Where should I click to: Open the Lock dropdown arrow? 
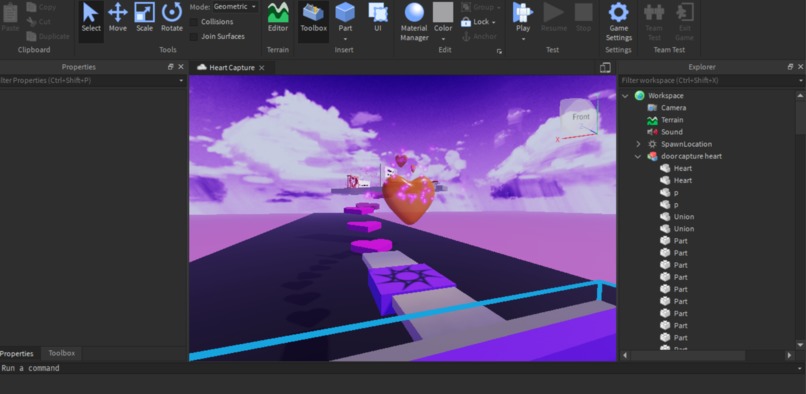pyautogui.click(x=494, y=22)
